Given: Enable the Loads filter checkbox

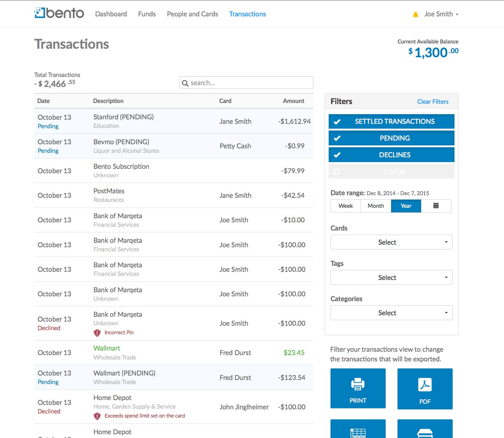Looking at the screenshot, I should pos(337,172).
